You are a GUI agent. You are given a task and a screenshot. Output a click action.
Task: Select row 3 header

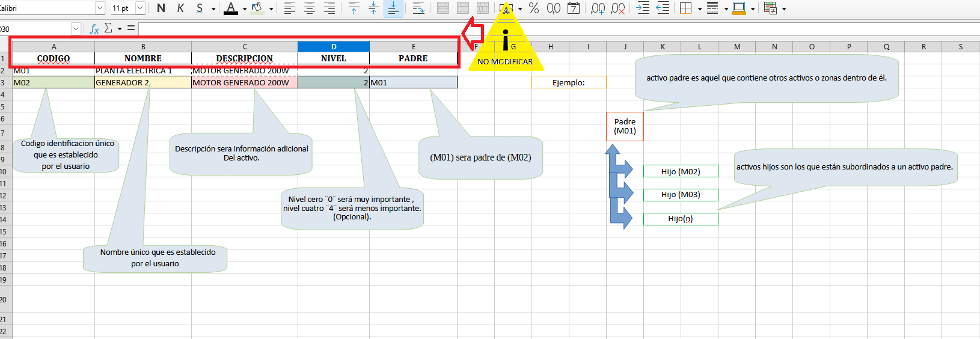coord(4,82)
